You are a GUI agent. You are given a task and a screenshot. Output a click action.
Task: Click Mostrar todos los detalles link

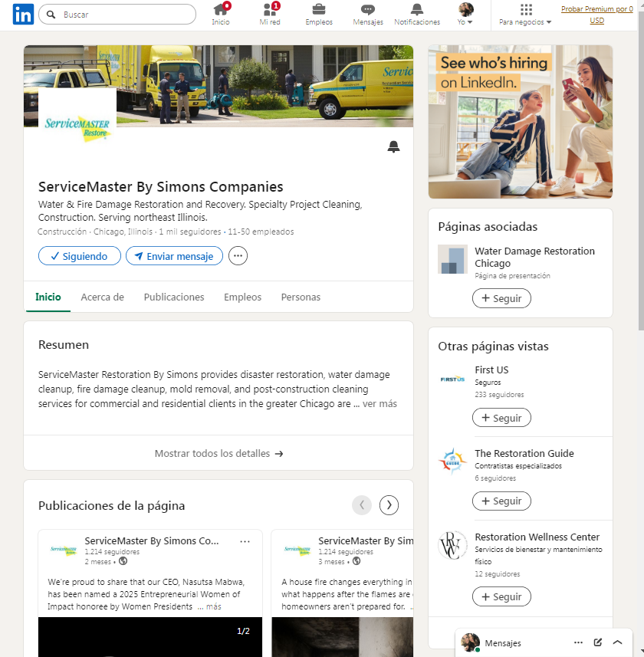(x=219, y=453)
